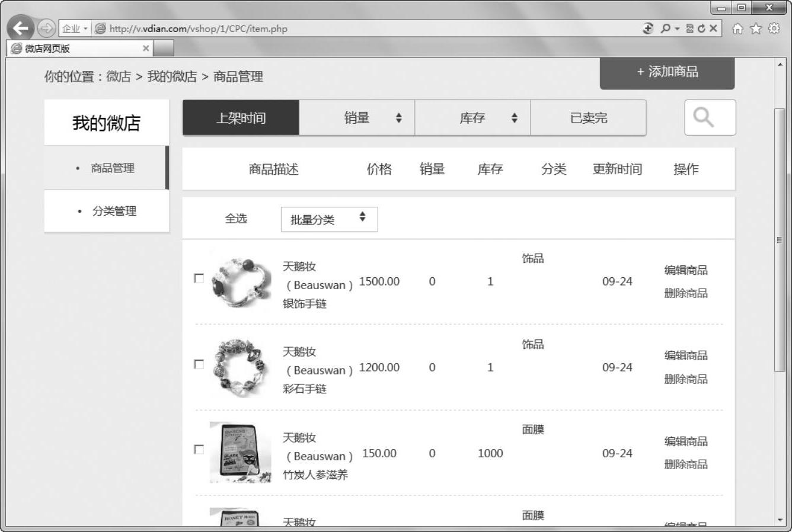Click 删除商品 for the 竹炭人参滋养 row

coord(686,464)
